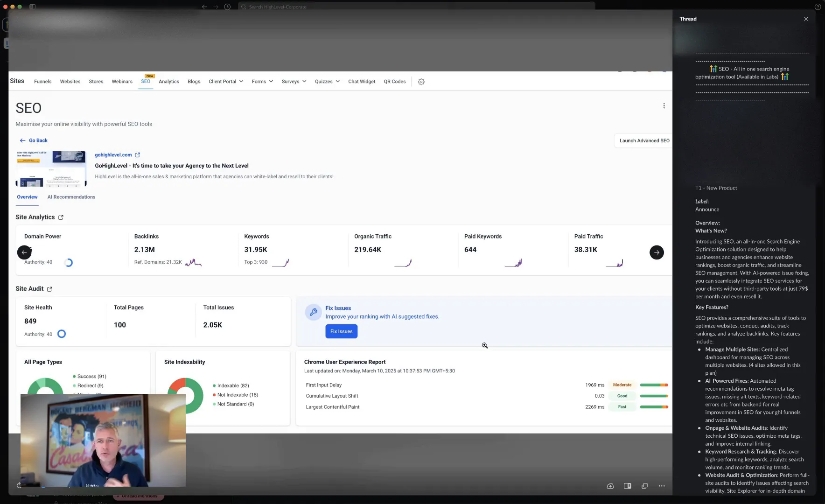Open the kebab menu on the SEO page header
The height and width of the screenshot is (504, 825).
[664, 105]
